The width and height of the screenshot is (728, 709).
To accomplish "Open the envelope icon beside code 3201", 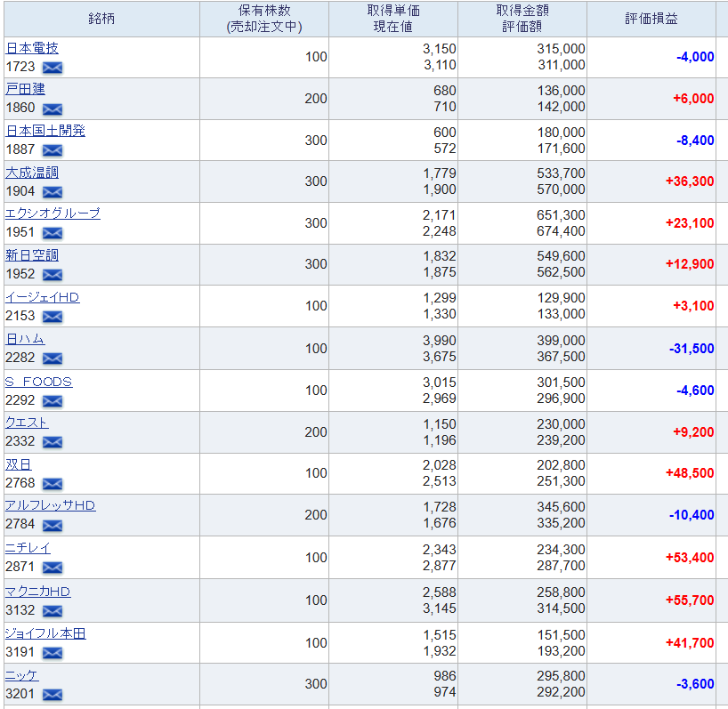I will tap(53, 695).
